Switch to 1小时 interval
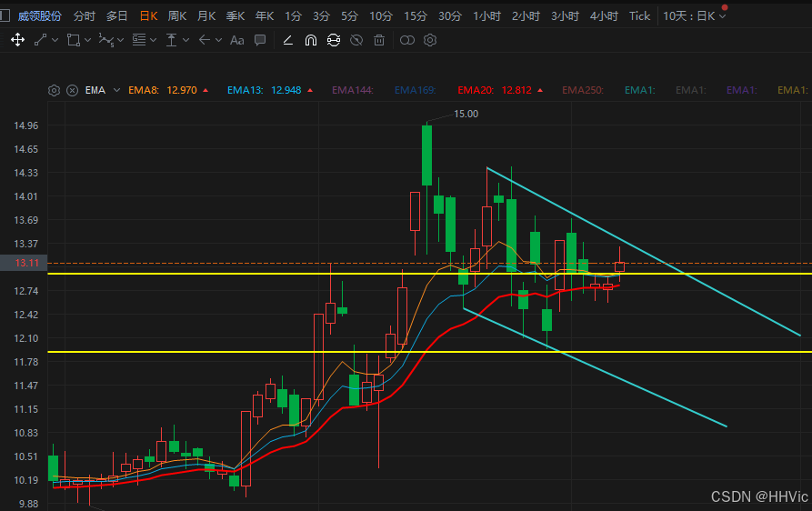The image size is (812, 511). 486,16
